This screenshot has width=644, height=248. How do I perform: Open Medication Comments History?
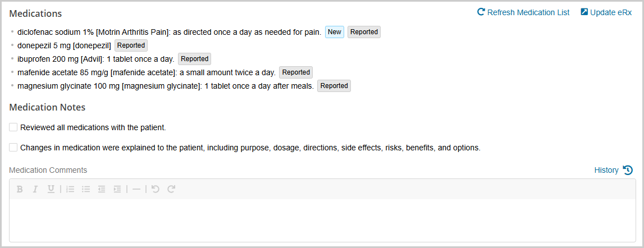tap(613, 170)
